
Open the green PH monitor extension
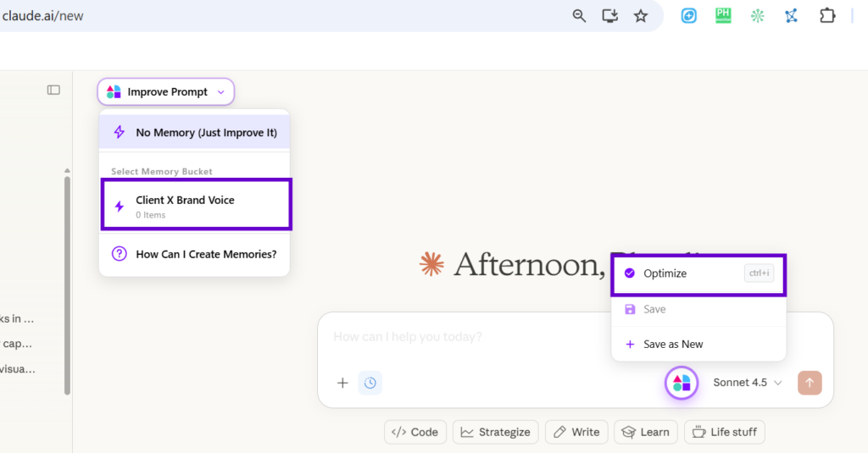click(x=723, y=16)
